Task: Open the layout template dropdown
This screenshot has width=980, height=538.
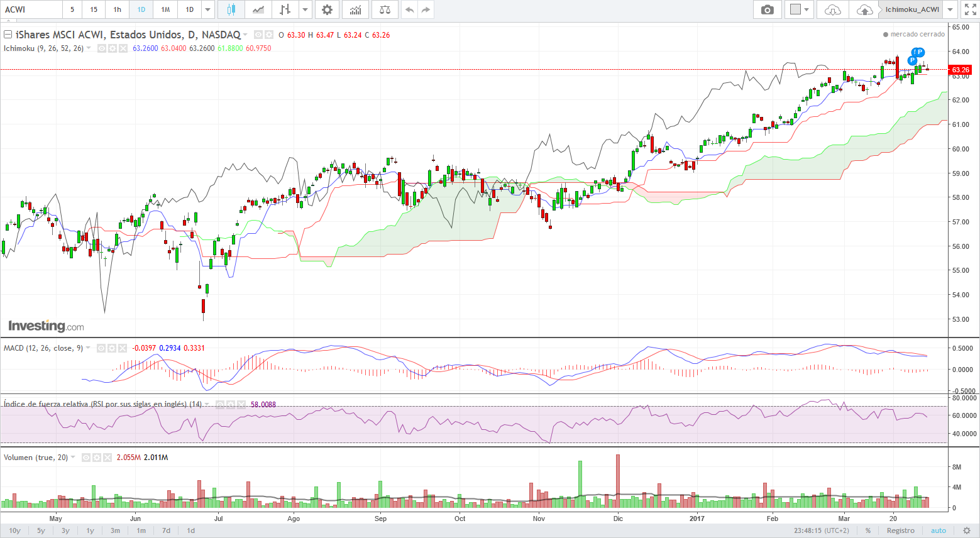Action: pos(800,9)
